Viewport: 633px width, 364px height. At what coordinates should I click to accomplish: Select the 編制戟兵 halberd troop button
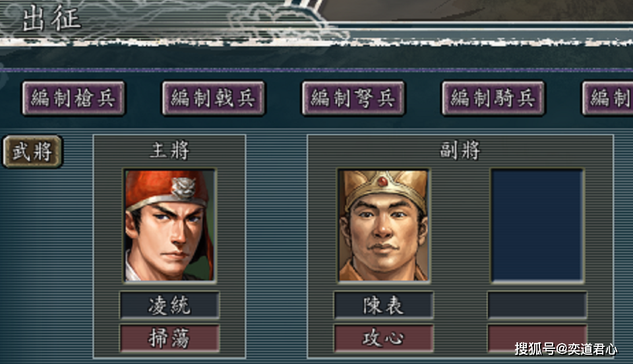[213, 98]
